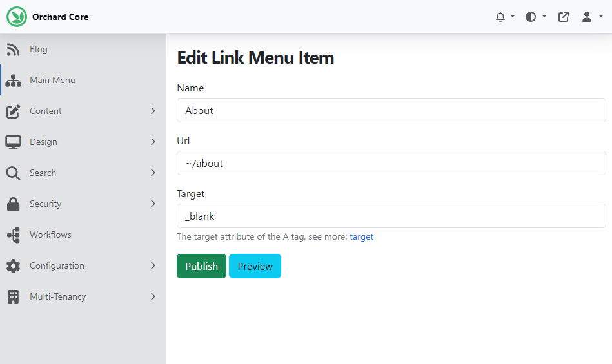
Task: Open Design menu label
Action: tap(43, 142)
